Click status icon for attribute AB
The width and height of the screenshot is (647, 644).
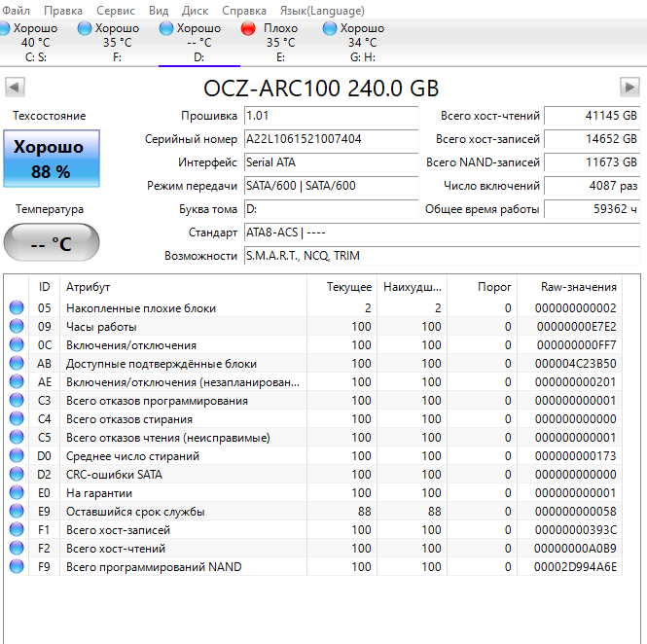[x=17, y=364]
